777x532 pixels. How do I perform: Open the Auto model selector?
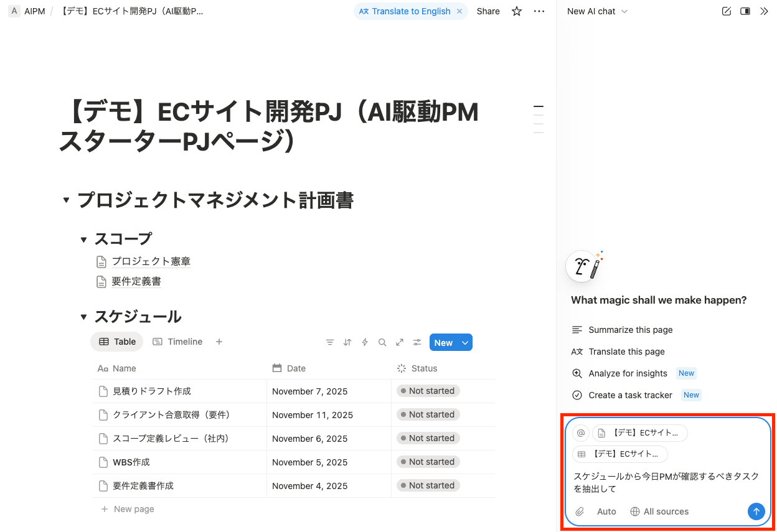point(606,511)
